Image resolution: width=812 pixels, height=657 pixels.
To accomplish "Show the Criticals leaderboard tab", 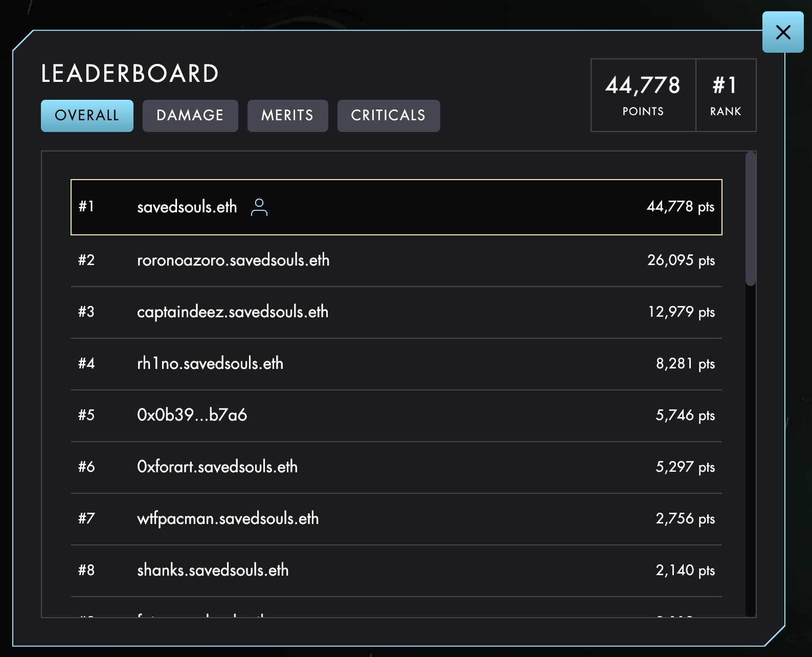I will point(388,116).
